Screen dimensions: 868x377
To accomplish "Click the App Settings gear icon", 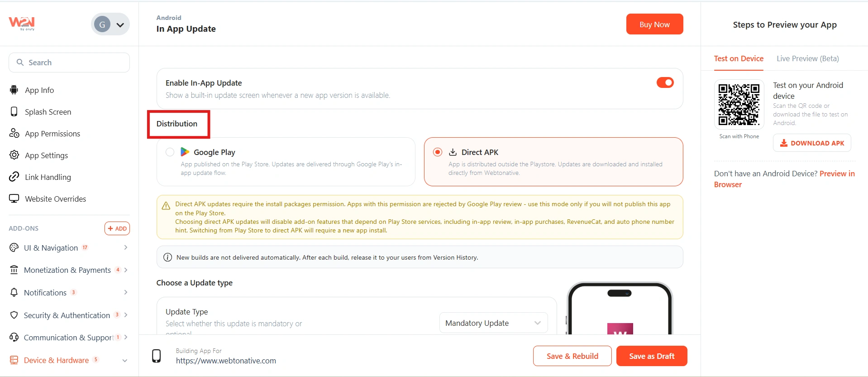I will 14,155.
